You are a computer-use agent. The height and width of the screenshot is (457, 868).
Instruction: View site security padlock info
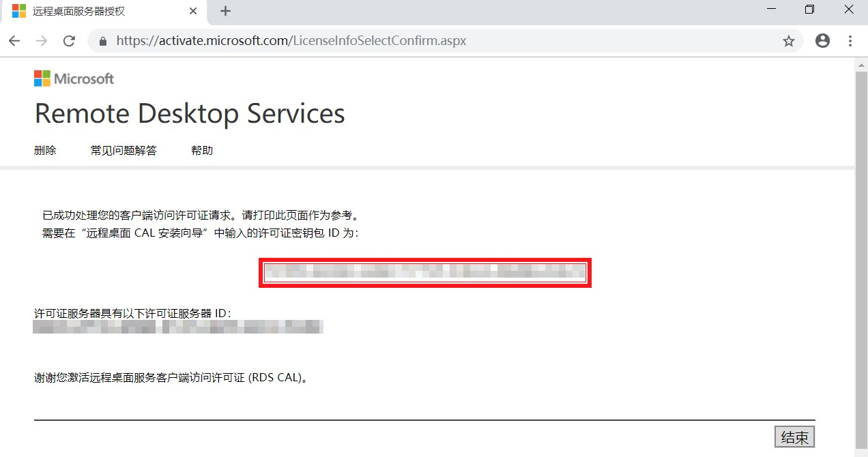(103, 41)
